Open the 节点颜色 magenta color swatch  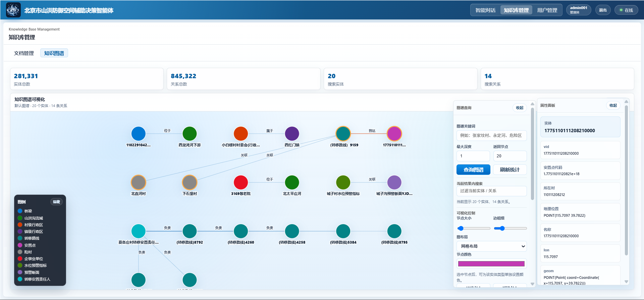tap(491, 264)
